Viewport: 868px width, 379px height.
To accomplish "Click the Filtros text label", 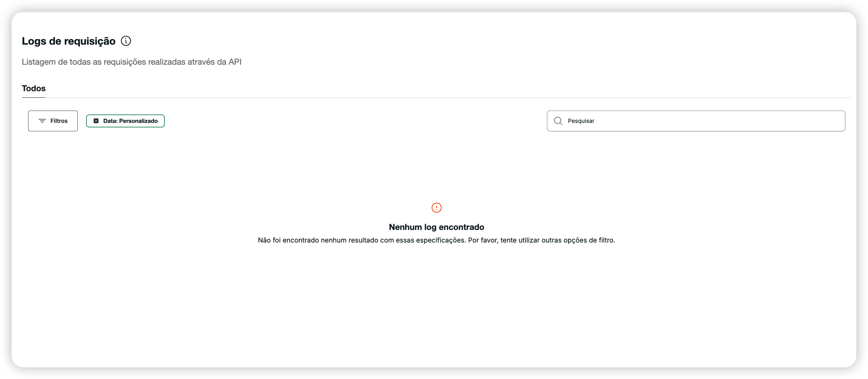I will tap(59, 121).
